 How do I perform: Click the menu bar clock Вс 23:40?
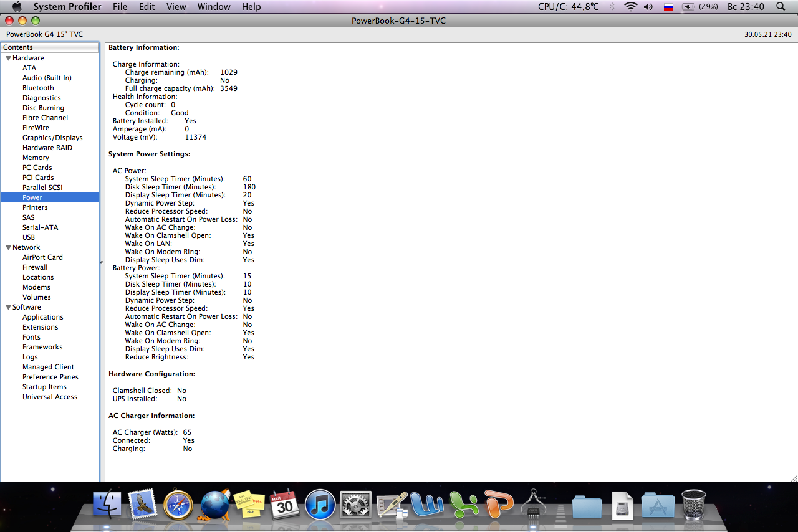point(746,7)
